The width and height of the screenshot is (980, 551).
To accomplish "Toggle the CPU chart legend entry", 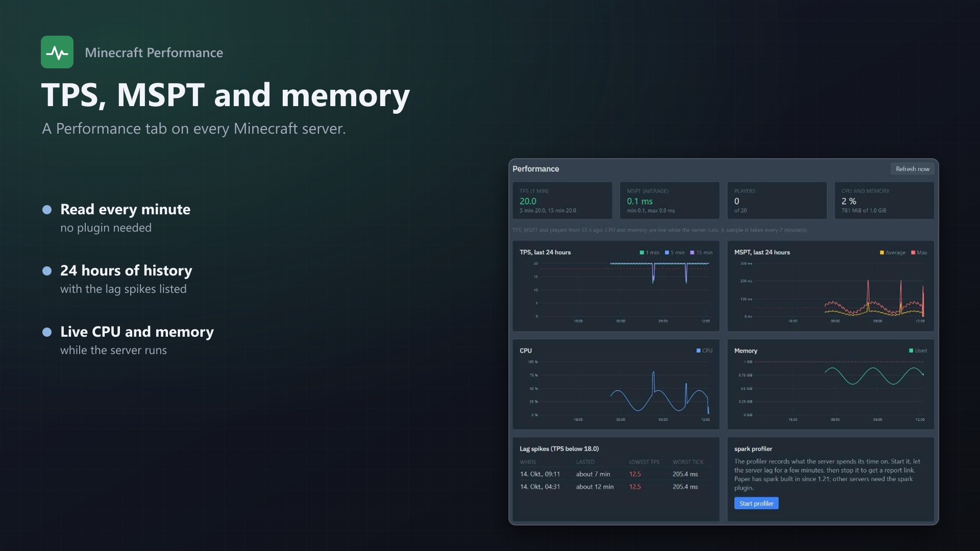I will [704, 350].
